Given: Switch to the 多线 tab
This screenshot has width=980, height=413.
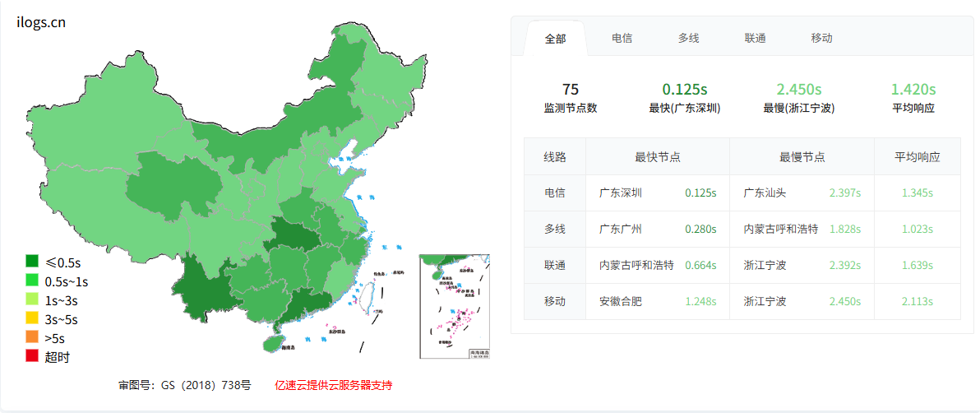Looking at the screenshot, I should click(689, 38).
